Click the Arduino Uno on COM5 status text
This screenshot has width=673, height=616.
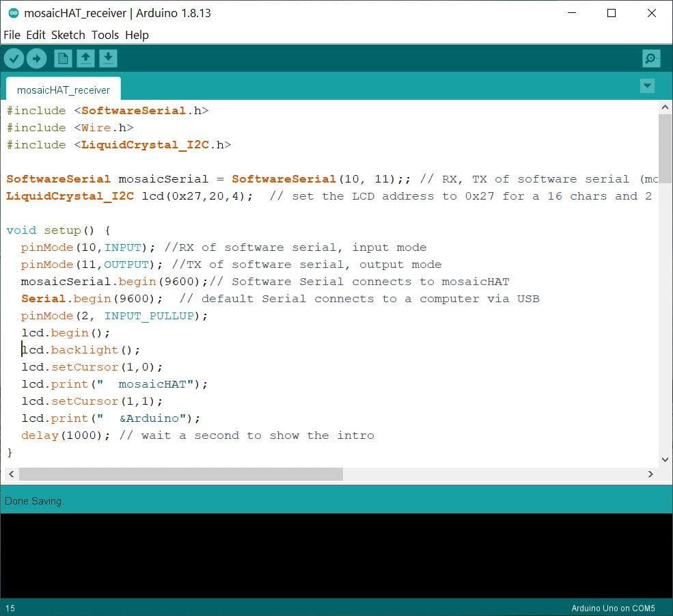pos(612,608)
